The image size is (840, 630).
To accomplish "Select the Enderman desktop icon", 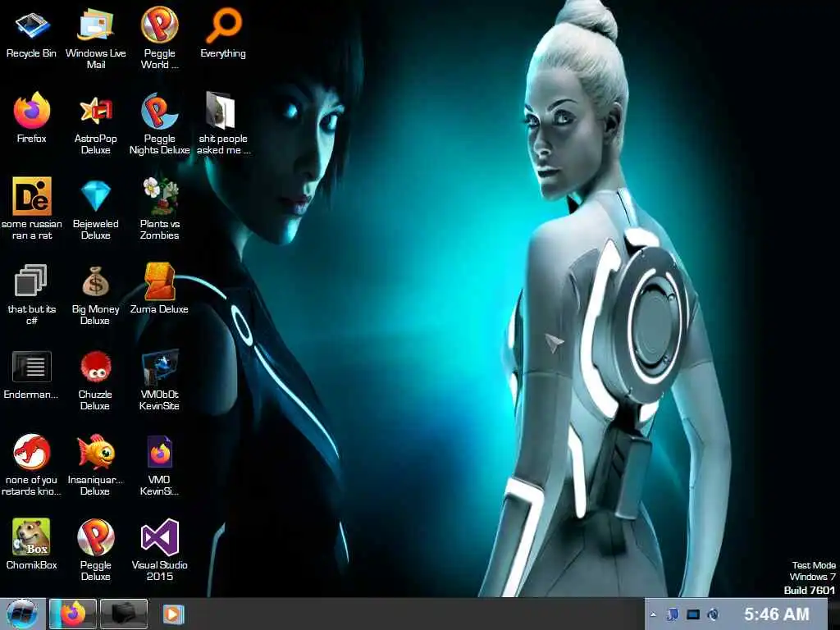I will (x=32, y=375).
